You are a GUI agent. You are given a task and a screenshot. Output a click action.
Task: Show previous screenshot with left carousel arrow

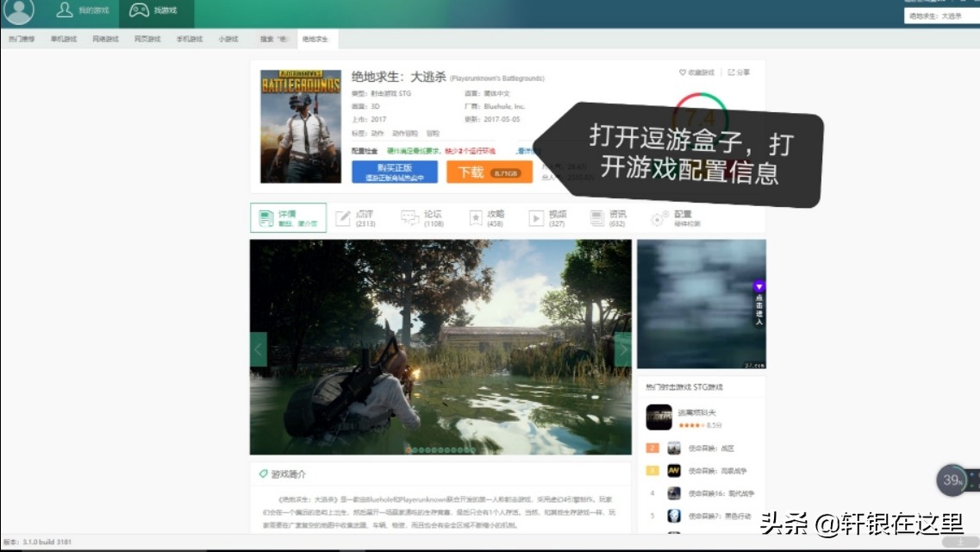pos(259,349)
